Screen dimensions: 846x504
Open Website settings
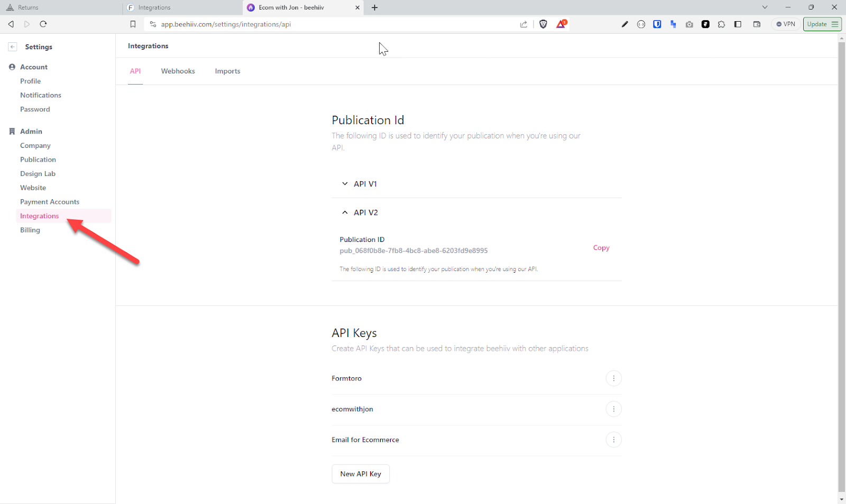[x=33, y=188]
